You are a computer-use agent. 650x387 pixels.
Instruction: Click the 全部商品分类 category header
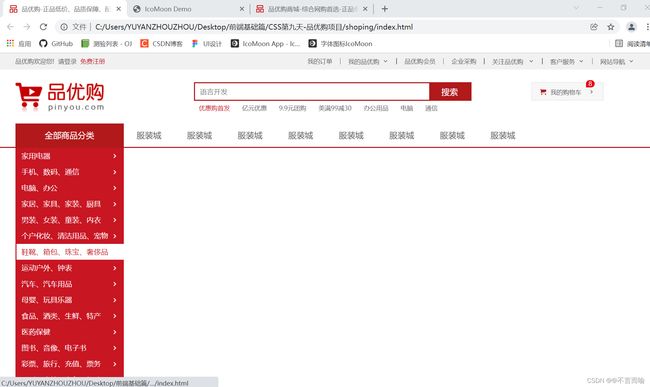[70, 135]
